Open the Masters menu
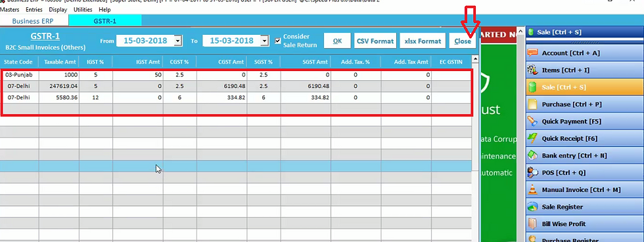The image size is (644, 242). click(10, 9)
